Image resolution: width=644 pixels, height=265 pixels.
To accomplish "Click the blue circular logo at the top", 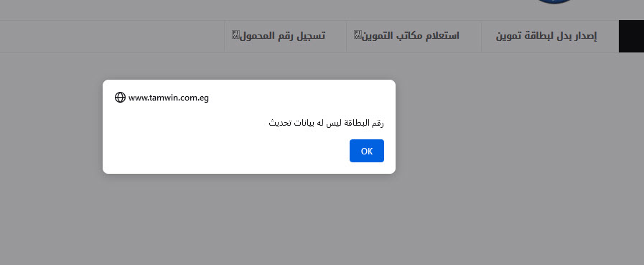I will (556, 1).
